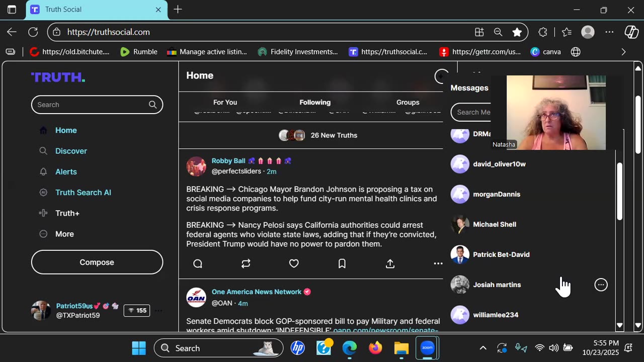Open the HP app on taskbar

pos(298,348)
